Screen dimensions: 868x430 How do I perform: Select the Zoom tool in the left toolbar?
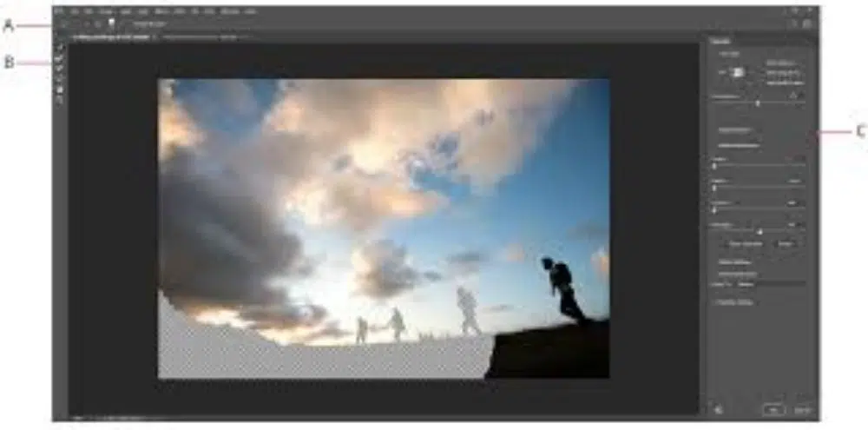(59, 98)
